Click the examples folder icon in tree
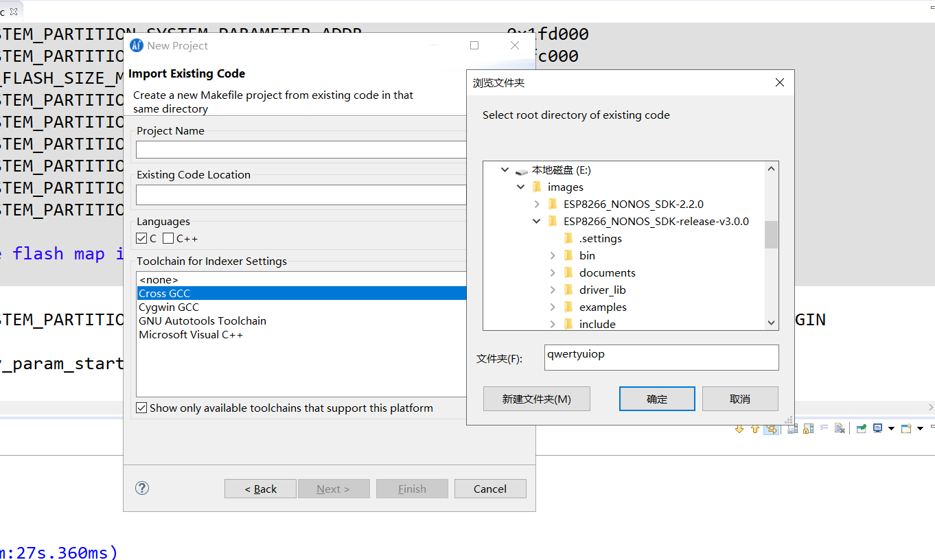 [x=568, y=307]
